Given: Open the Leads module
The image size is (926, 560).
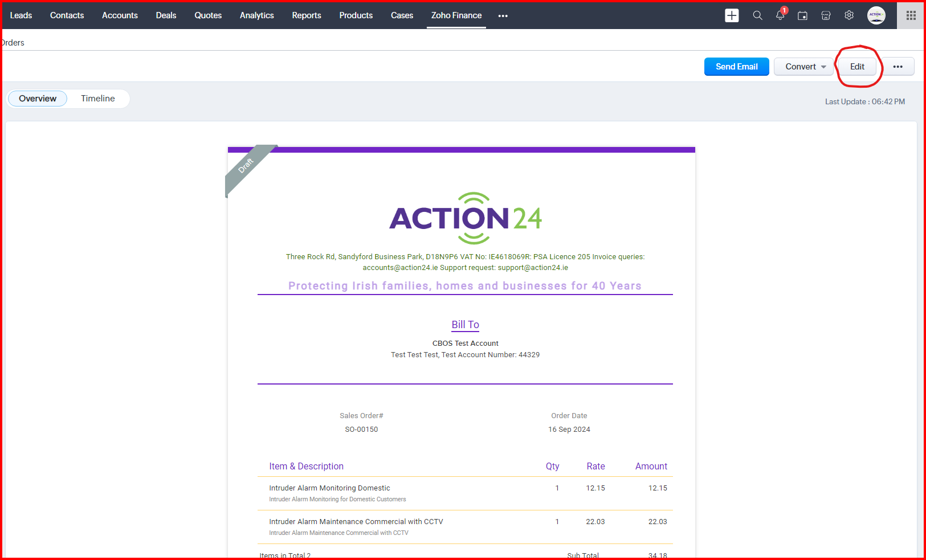Looking at the screenshot, I should [x=21, y=15].
